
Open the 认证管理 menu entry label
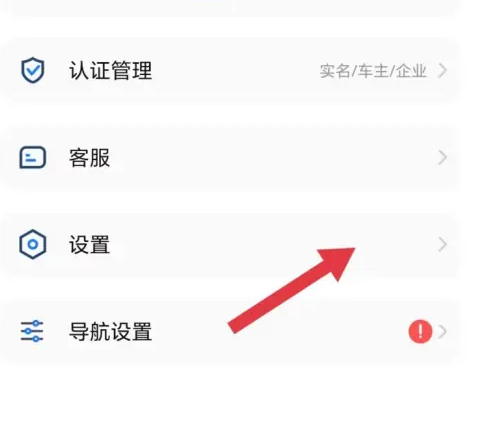111,70
